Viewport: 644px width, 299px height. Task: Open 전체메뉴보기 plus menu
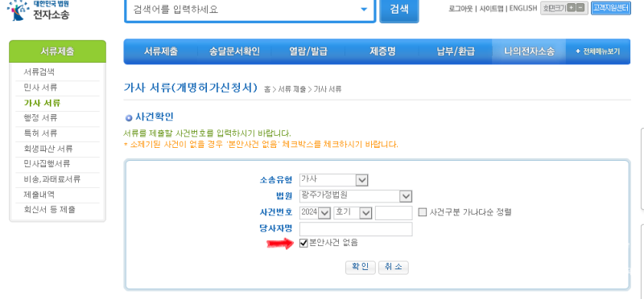pyautogui.click(x=597, y=51)
